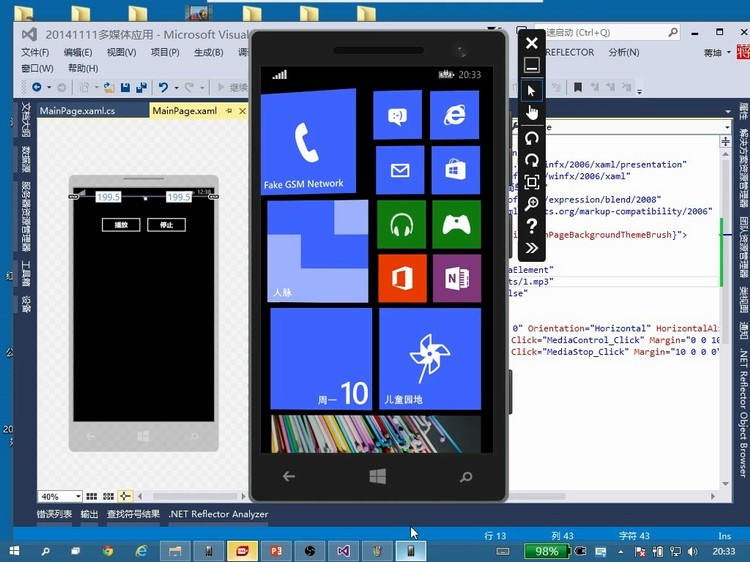
Task: Tap the emulator Windows Start button
Action: click(377, 476)
